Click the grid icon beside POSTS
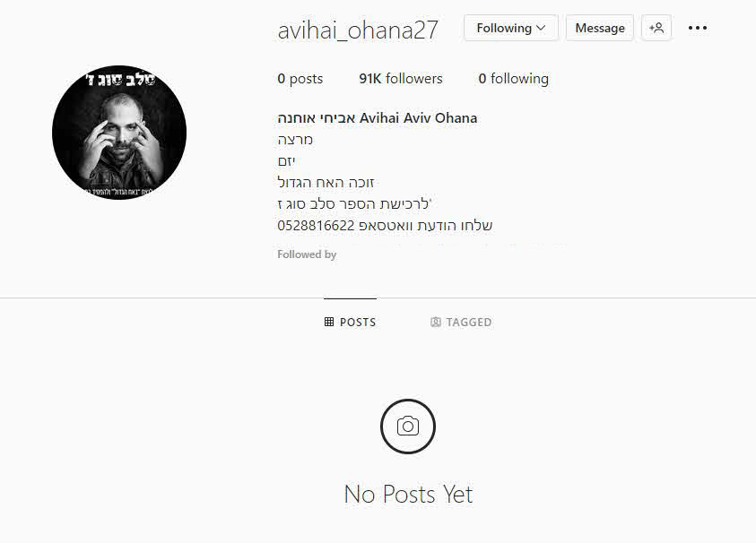 point(329,322)
